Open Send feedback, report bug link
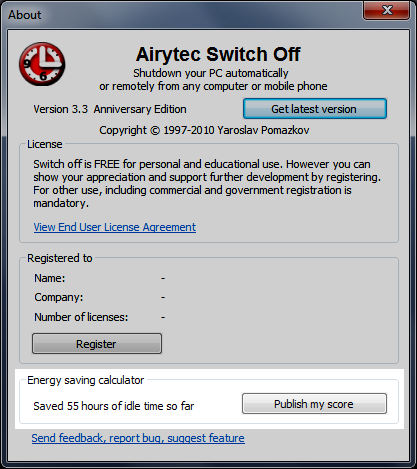This screenshot has width=417, height=469. 138,438
